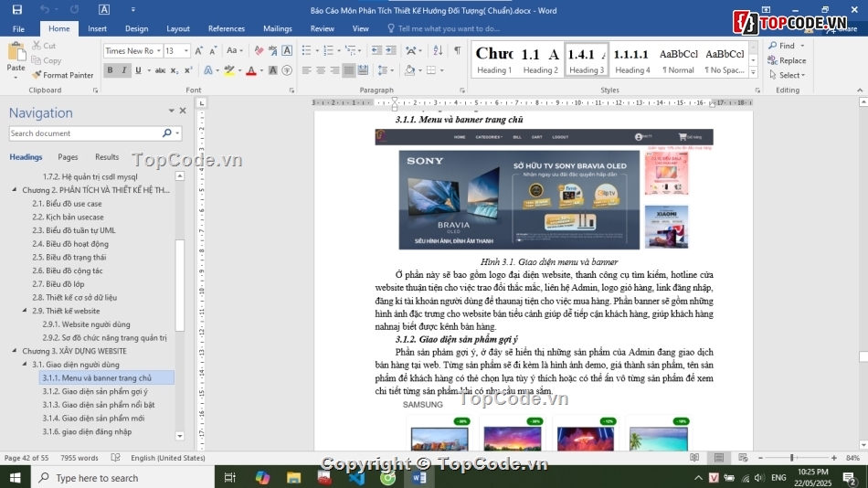
Task: Open File Explorer from the taskbar
Action: (293, 477)
